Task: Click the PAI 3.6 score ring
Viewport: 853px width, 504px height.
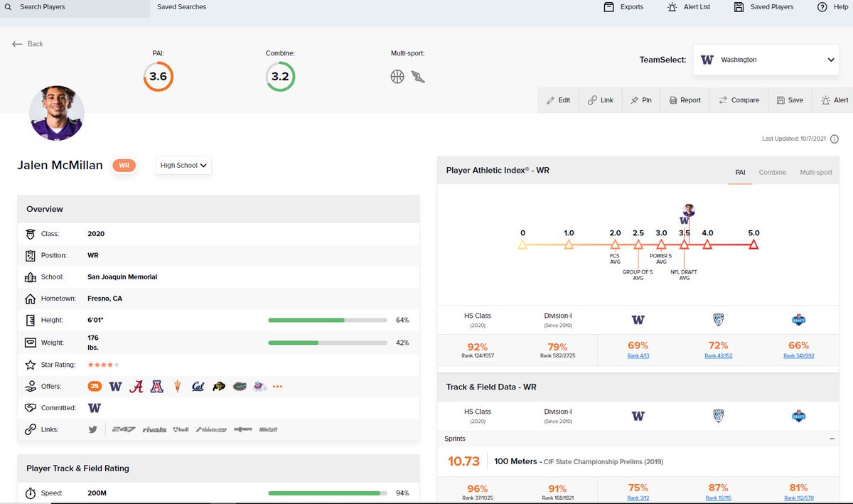Action: (x=159, y=77)
